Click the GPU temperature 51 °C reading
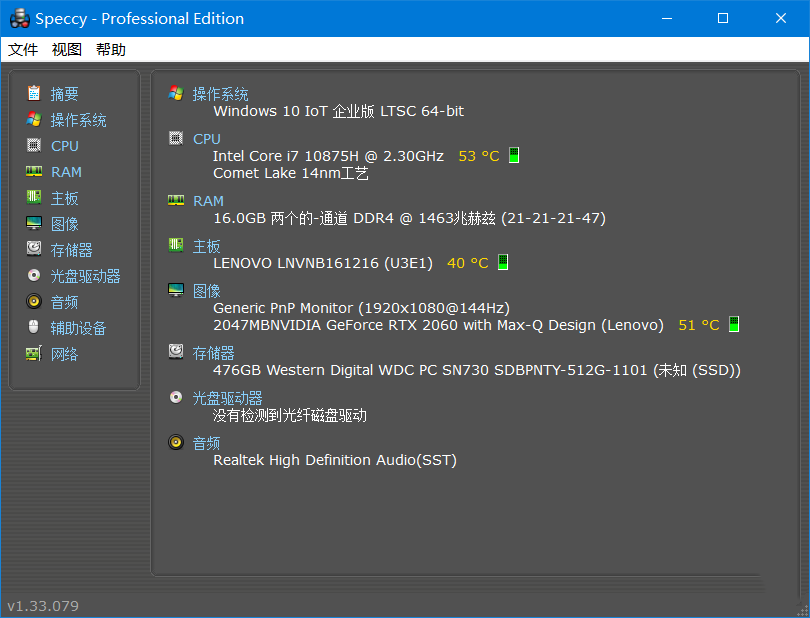The image size is (810, 618). 698,325
